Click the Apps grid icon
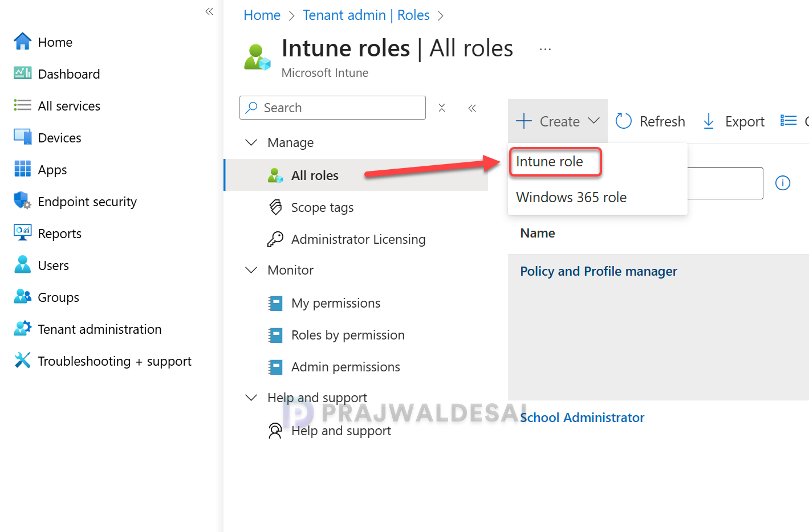809x532 pixels. click(x=22, y=169)
